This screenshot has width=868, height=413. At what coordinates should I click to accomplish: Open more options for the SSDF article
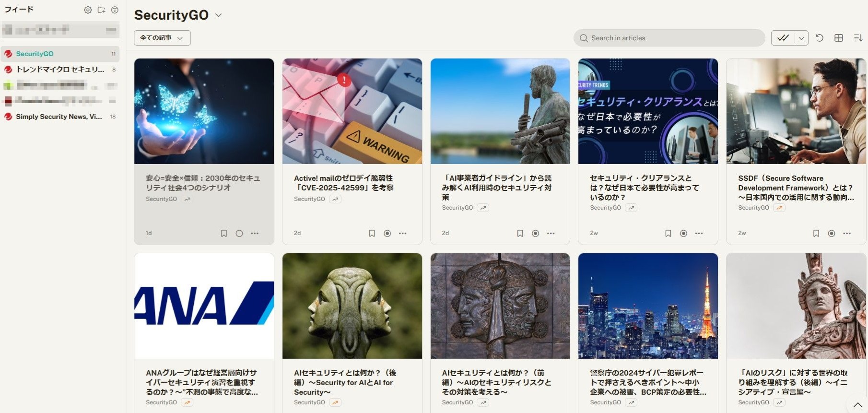click(847, 234)
